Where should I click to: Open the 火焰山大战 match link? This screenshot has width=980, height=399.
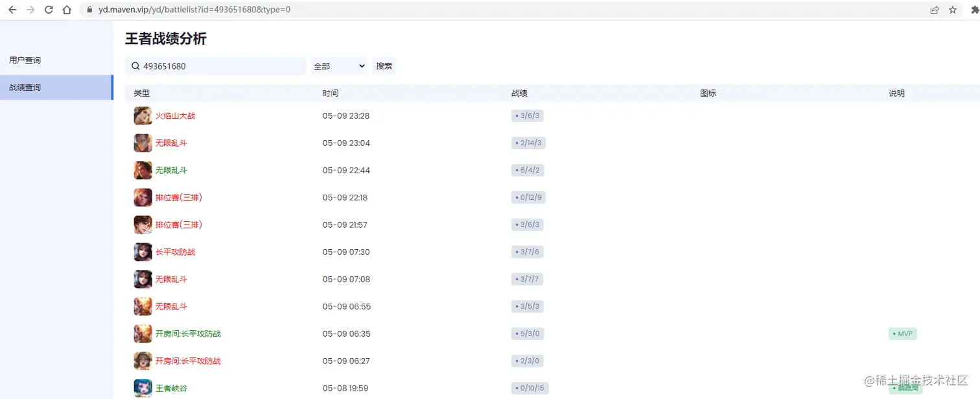coord(175,115)
